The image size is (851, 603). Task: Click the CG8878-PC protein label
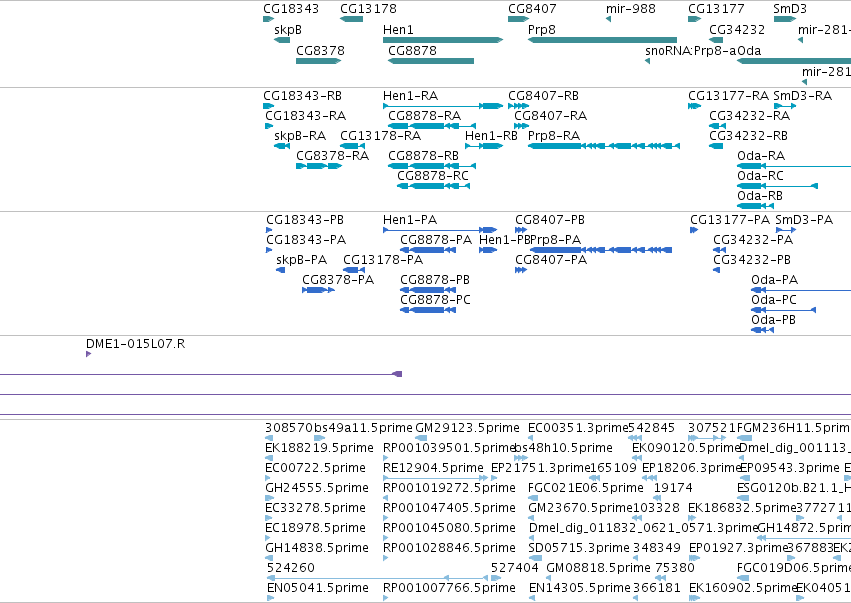pyautogui.click(x=435, y=301)
